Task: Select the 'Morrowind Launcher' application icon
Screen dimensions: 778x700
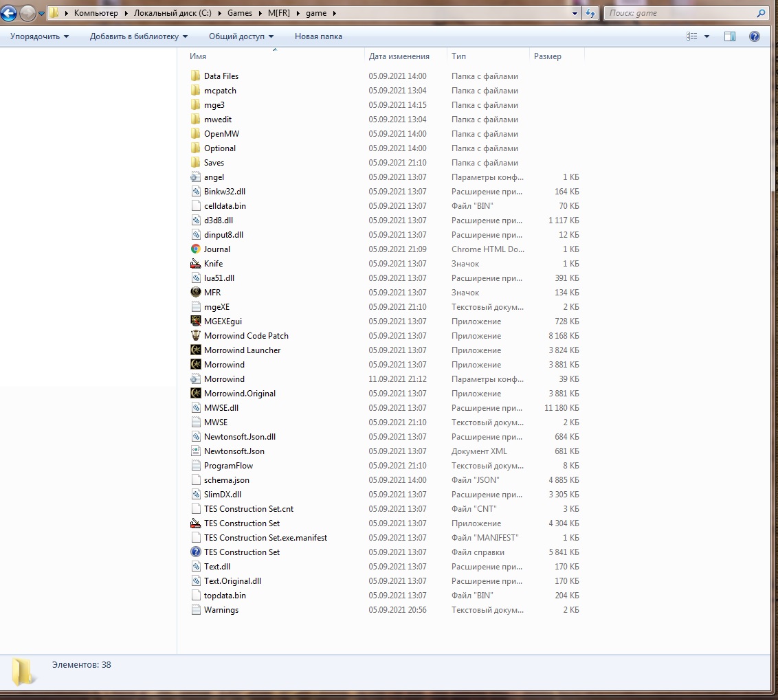Action: click(x=195, y=350)
